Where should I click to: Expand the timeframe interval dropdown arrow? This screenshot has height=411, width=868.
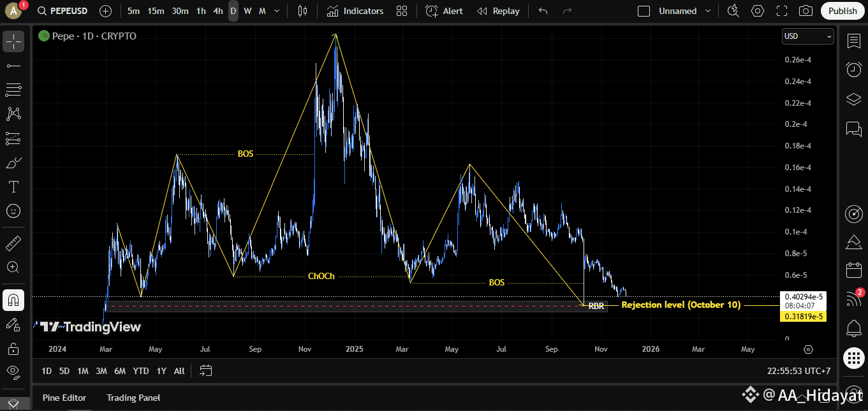tap(276, 11)
